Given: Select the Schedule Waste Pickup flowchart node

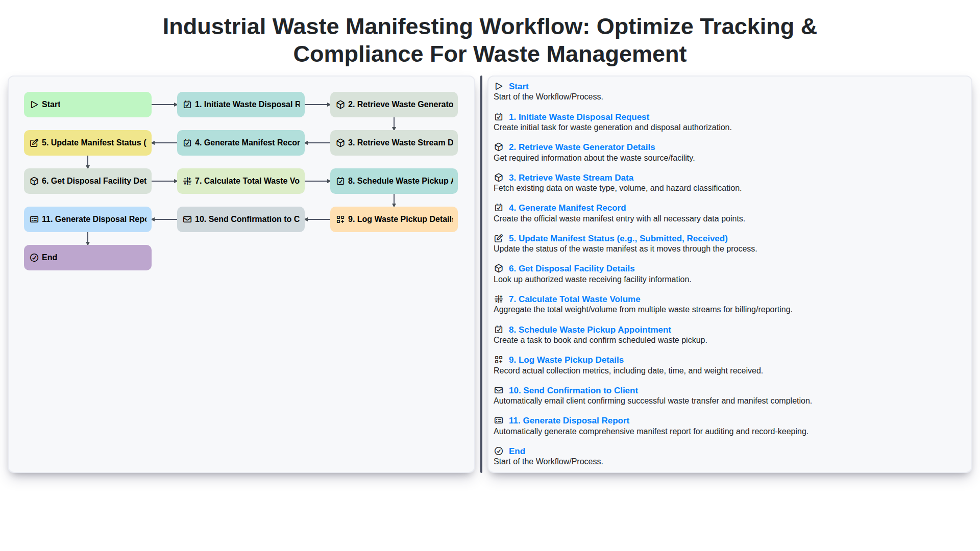Looking at the screenshot, I should 394,181.
